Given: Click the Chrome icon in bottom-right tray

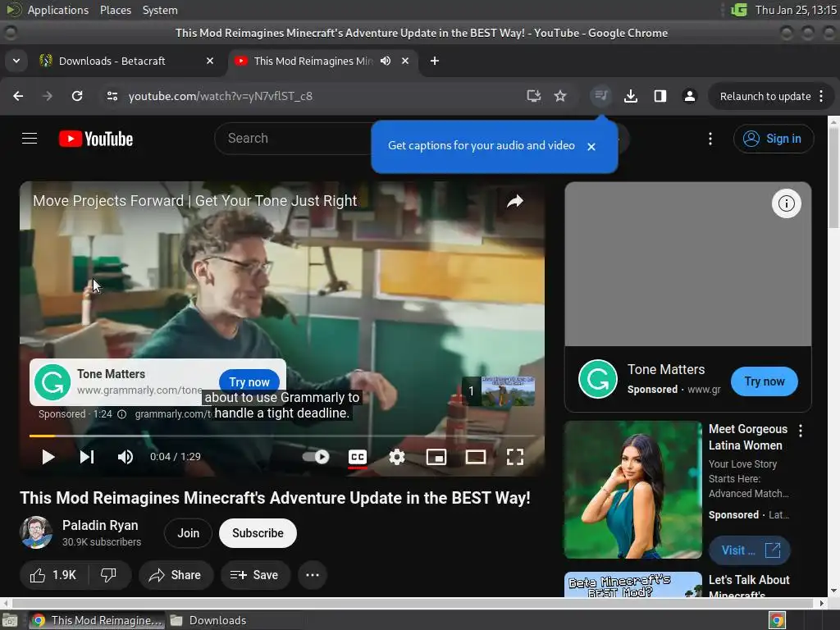Looking at the screenshot, I should [x=777, y=620].
